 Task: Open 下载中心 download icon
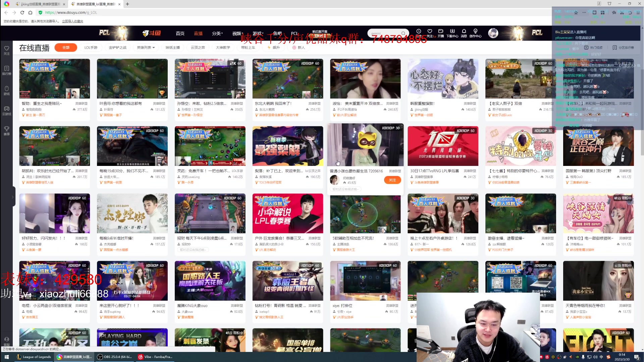[x=452, y=32]
